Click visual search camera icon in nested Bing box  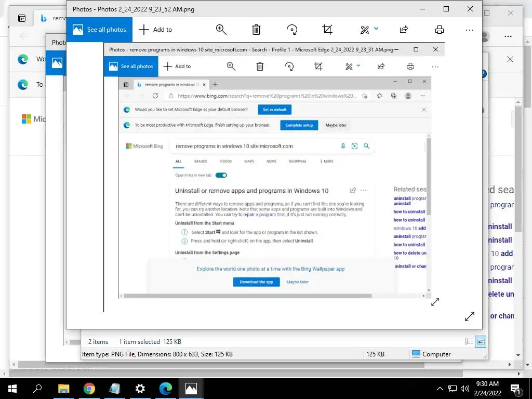pos(354,146)
